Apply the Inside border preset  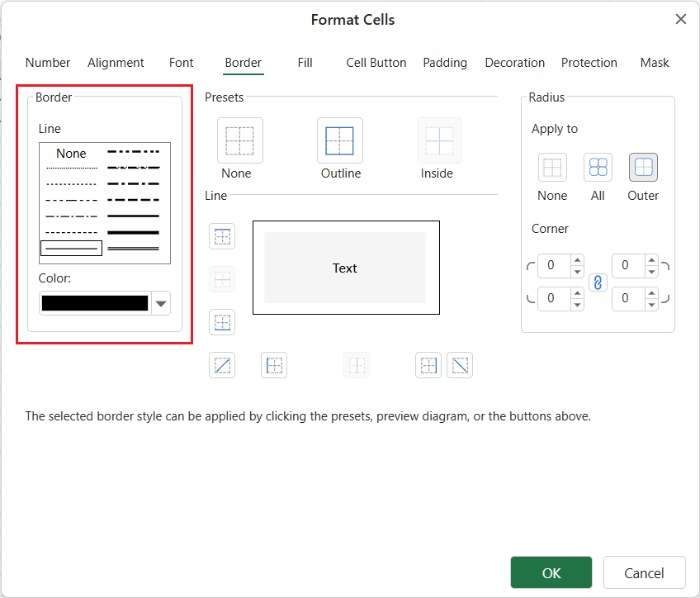pyautogui.click(x=439, y=140)
